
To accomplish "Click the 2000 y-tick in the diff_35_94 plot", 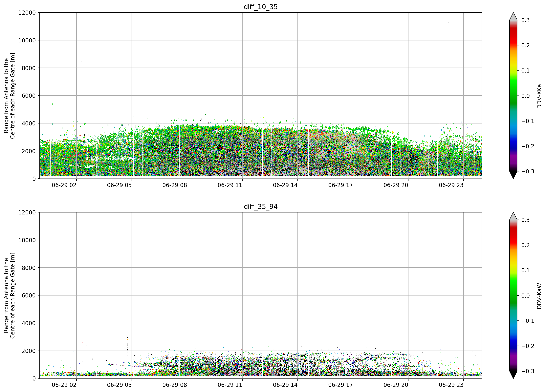I will (x=29, y=351).
